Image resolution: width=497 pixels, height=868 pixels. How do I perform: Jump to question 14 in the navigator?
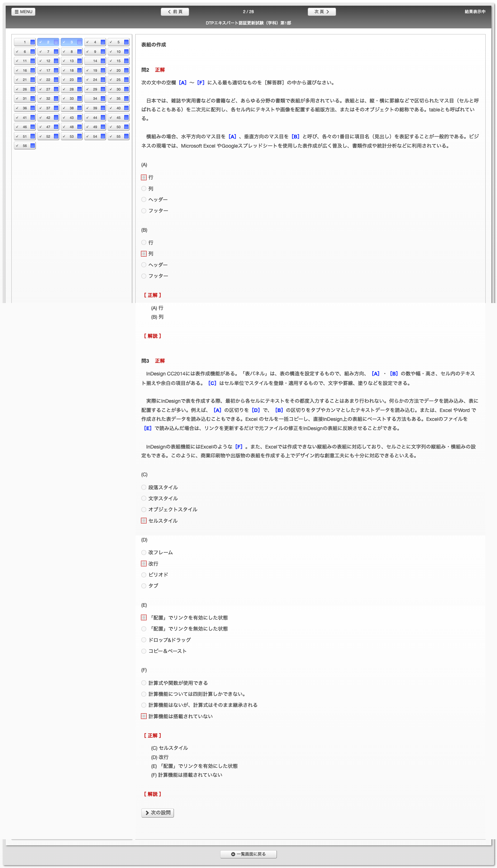pos(95,61)
